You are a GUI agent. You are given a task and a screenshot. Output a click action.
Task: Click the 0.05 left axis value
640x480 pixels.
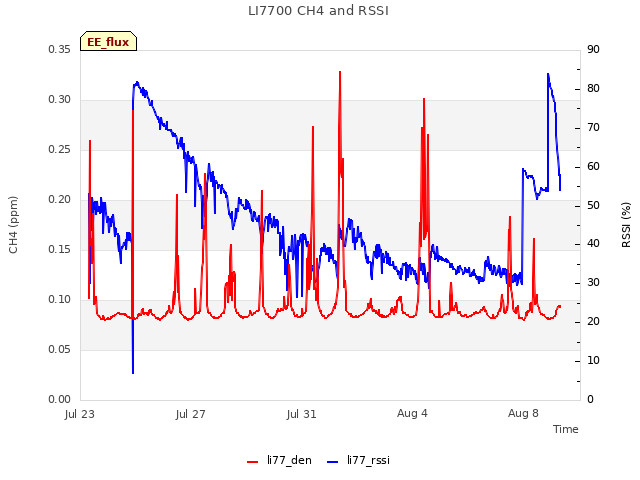click(x=60, y=349)
